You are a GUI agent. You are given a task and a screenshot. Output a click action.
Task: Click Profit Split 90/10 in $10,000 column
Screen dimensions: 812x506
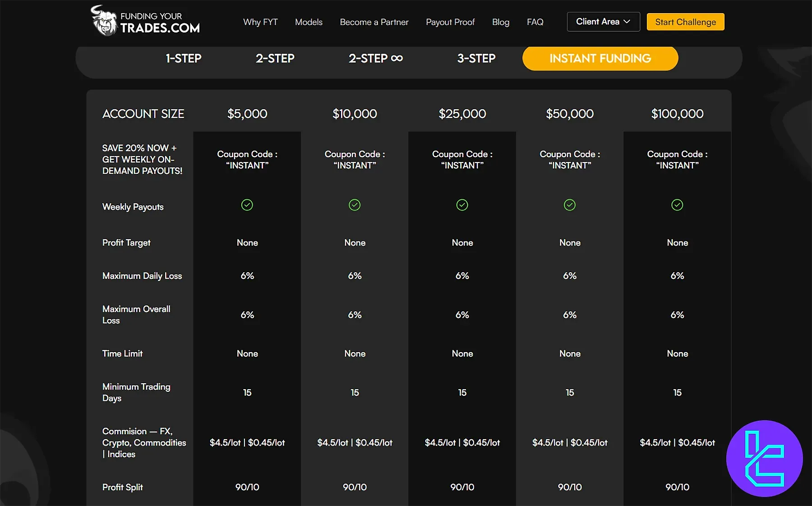pyautogui.click(x=355, y=487)
